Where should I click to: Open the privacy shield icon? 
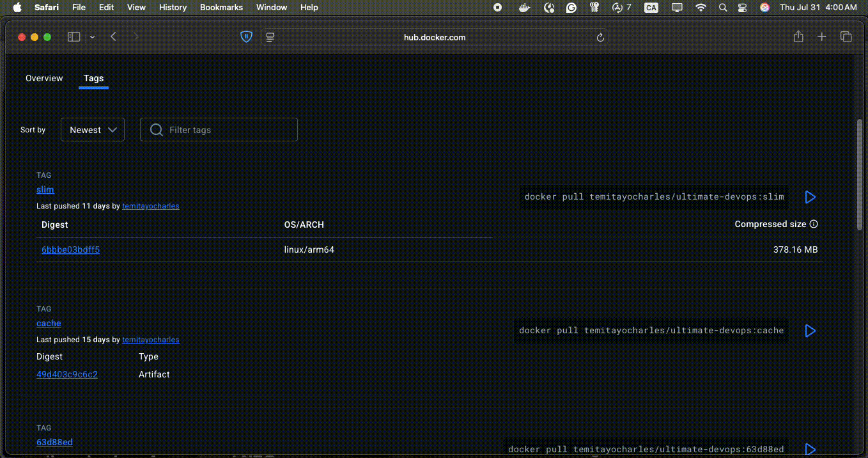click(x=246, y=37)
